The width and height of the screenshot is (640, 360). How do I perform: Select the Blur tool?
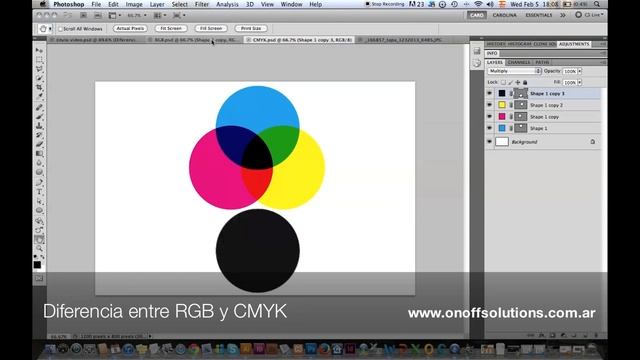pyautogui.click(x=39, y=162)
